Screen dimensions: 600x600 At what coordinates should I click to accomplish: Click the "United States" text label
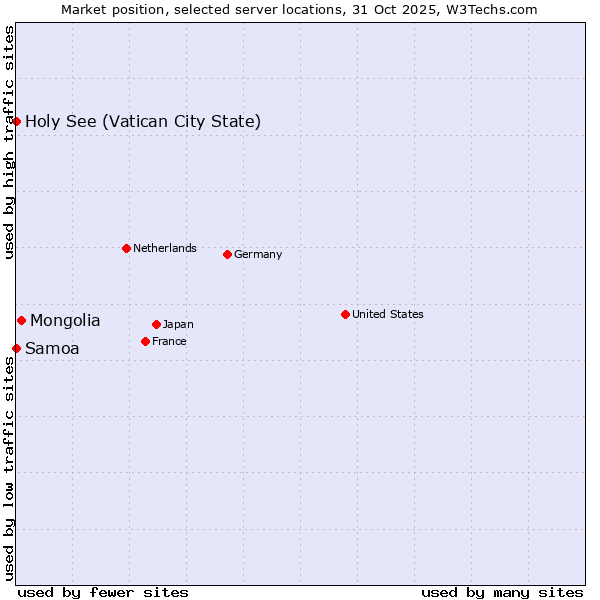(x=387, y=314)
